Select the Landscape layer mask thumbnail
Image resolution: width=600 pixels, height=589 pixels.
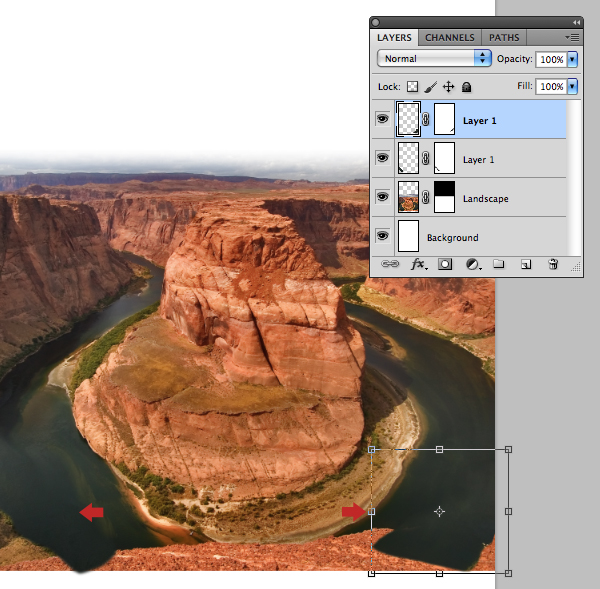point(444,197)
